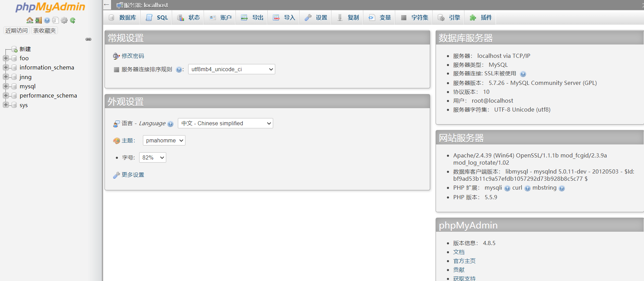Click the mysql database cylinder icon

(14, 86)
